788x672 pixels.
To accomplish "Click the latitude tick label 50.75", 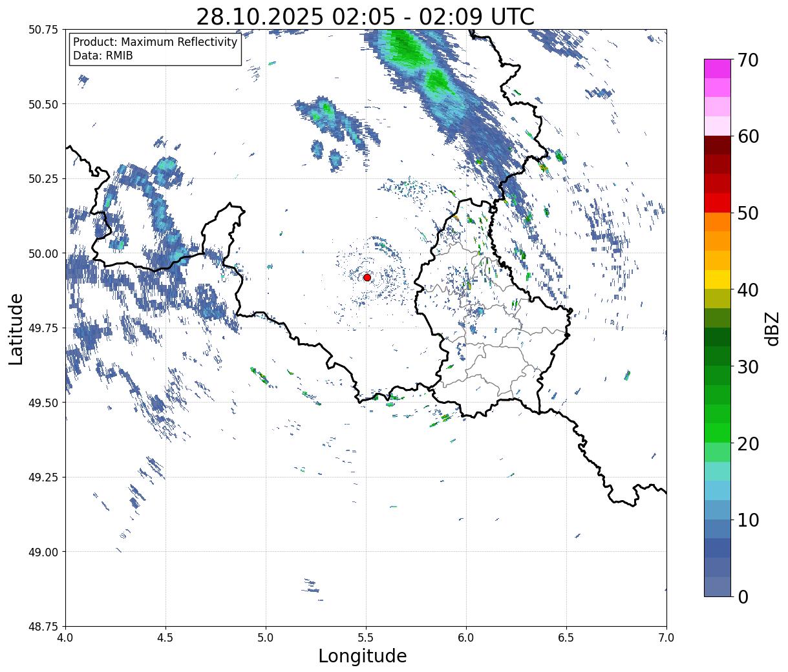I will [43, 30].
